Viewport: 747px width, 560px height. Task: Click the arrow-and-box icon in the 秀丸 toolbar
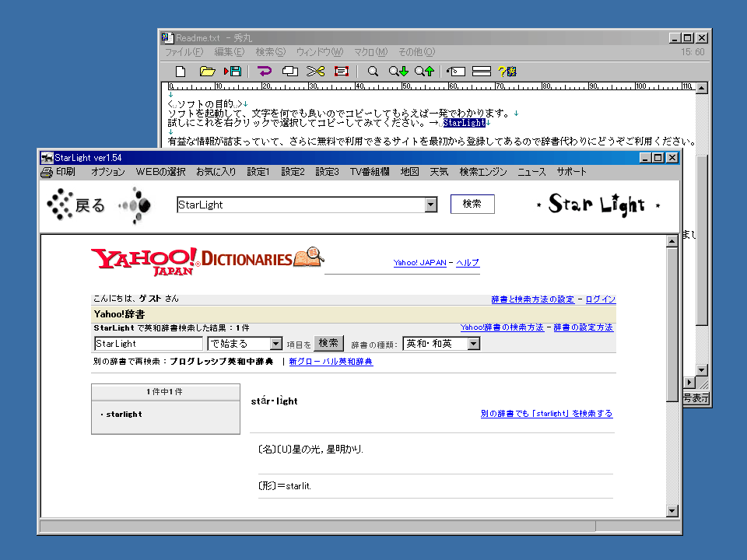[x=456, y=72]
